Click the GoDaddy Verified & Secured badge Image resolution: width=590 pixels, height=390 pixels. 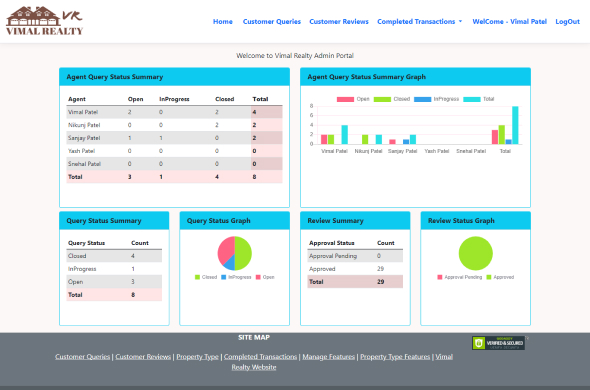pyautogui.click(x=498, y=343)
